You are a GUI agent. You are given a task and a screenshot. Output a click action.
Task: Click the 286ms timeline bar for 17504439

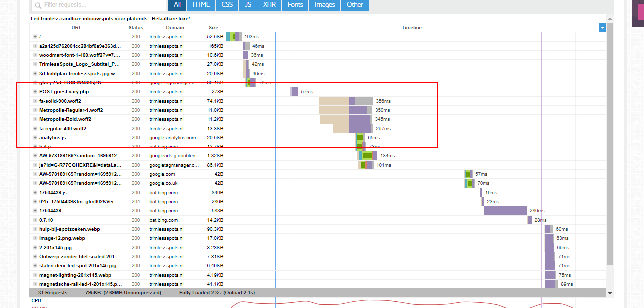[x=505, y=211]
